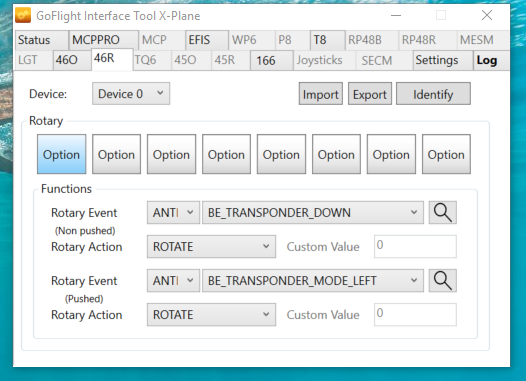Switch to the LGT tab
This screenshot has height=381, width=526.
(x=33, y=60)
